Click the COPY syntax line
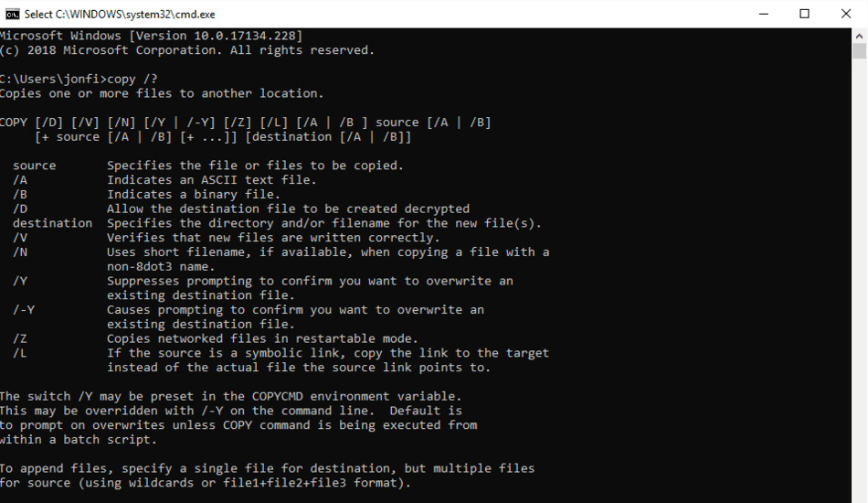The height and width of the screenshot is (503, 868). [245, 123]
